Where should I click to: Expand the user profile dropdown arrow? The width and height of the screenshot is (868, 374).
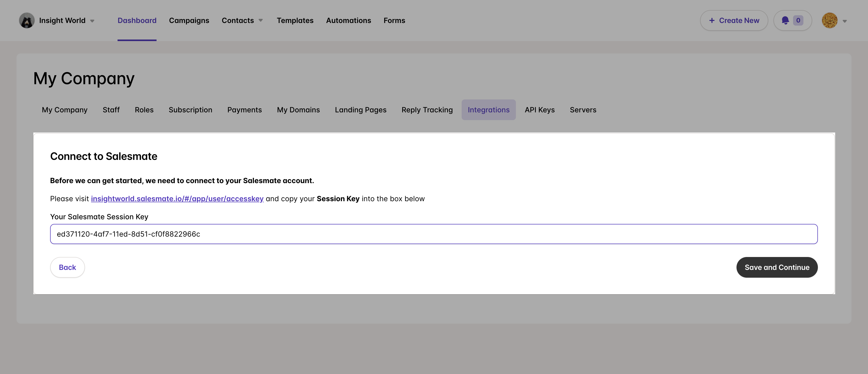(845, 21)
